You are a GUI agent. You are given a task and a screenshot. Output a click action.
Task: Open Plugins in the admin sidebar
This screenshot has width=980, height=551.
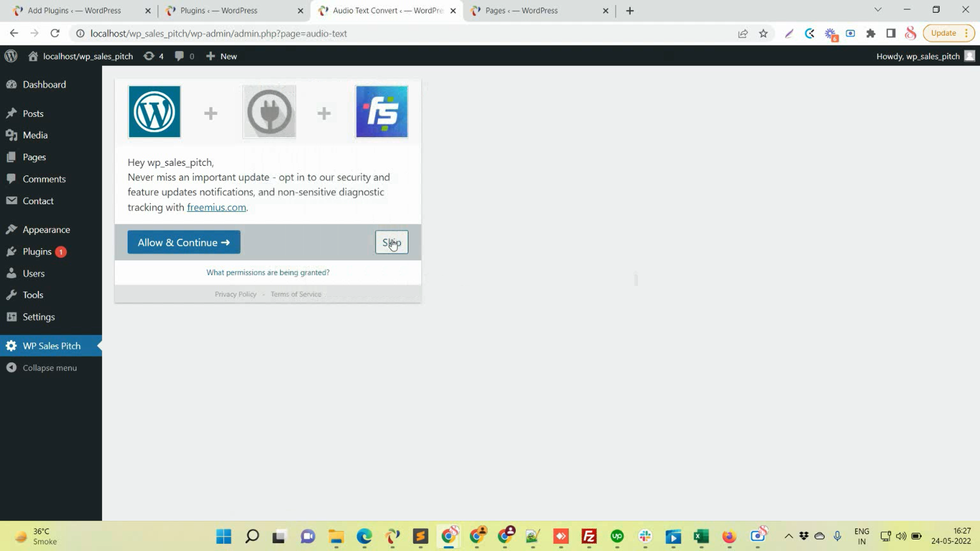[37, 252]
